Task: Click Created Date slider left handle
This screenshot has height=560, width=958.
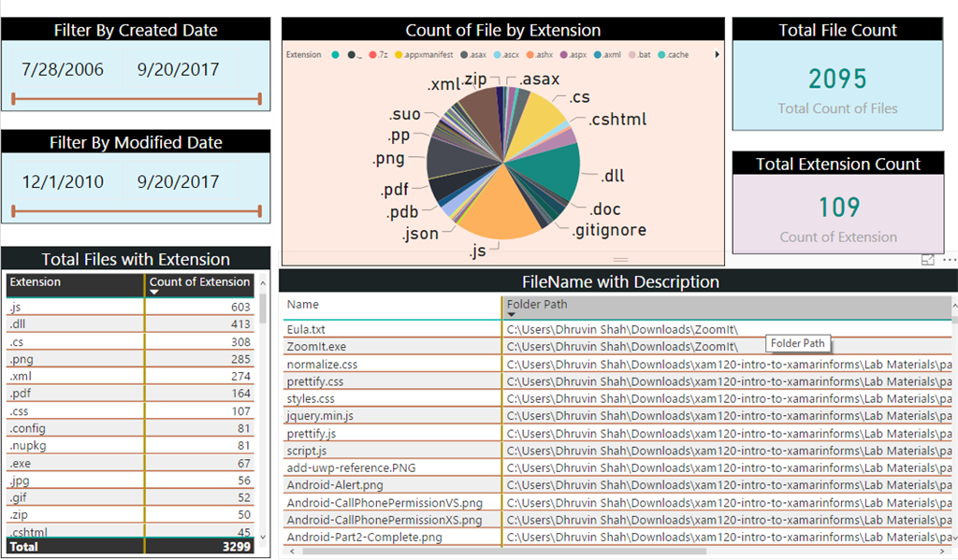Action: tap(13, 98)
